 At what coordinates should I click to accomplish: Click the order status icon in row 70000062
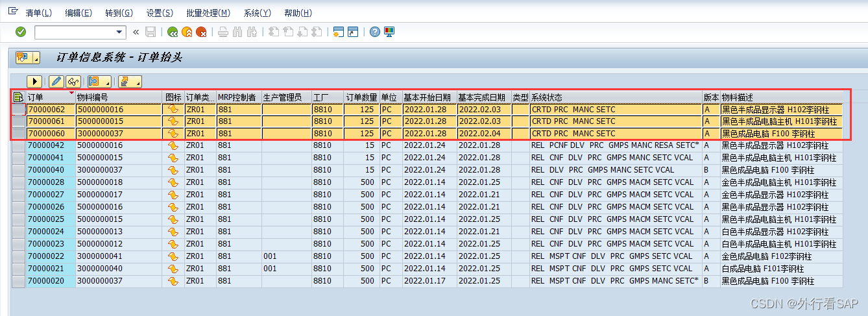pos(173,110)
